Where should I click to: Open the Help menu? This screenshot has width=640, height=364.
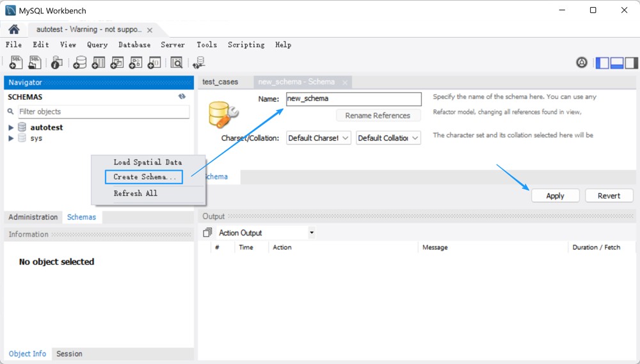tap(284, 45)
